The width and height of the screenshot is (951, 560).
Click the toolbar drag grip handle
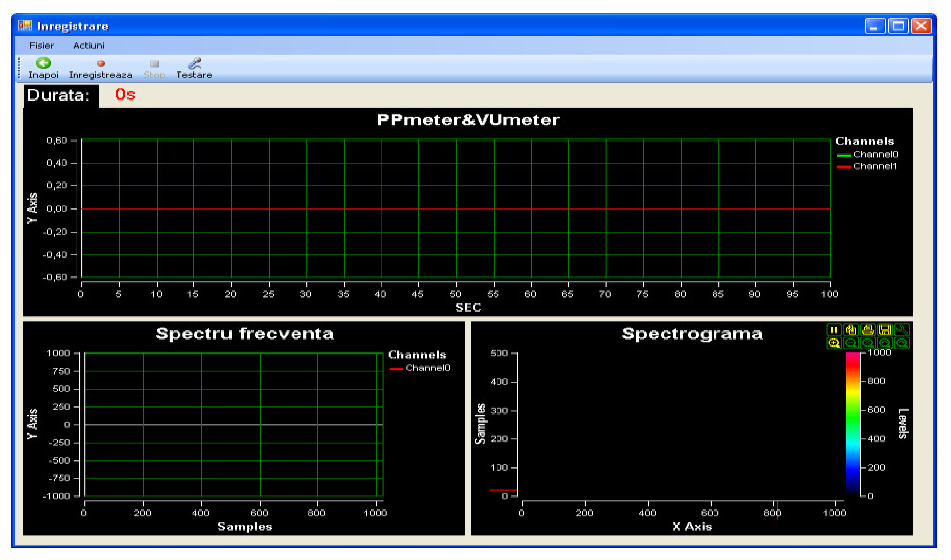pyautogui.click(x=19, y=68)
